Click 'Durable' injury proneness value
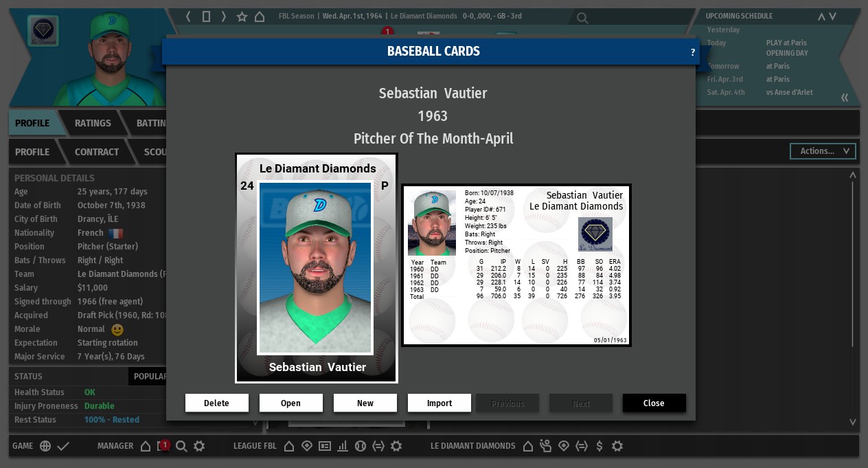Image resolution: width=868 pixels, height=468 pixels. [x=100, y=406]
